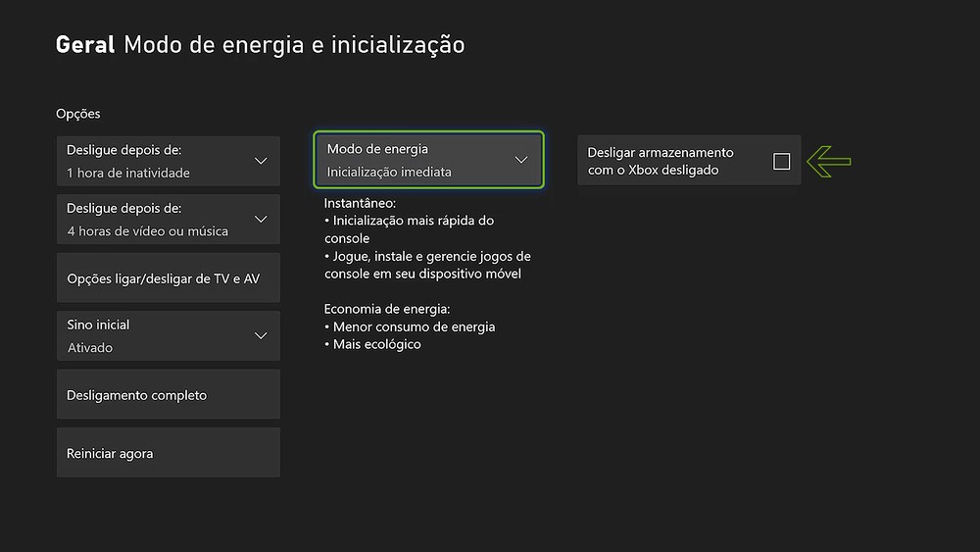Open the Sino inicial chevron arrow
This screenshot has height=552, width=980.
[x=261, y=335]
